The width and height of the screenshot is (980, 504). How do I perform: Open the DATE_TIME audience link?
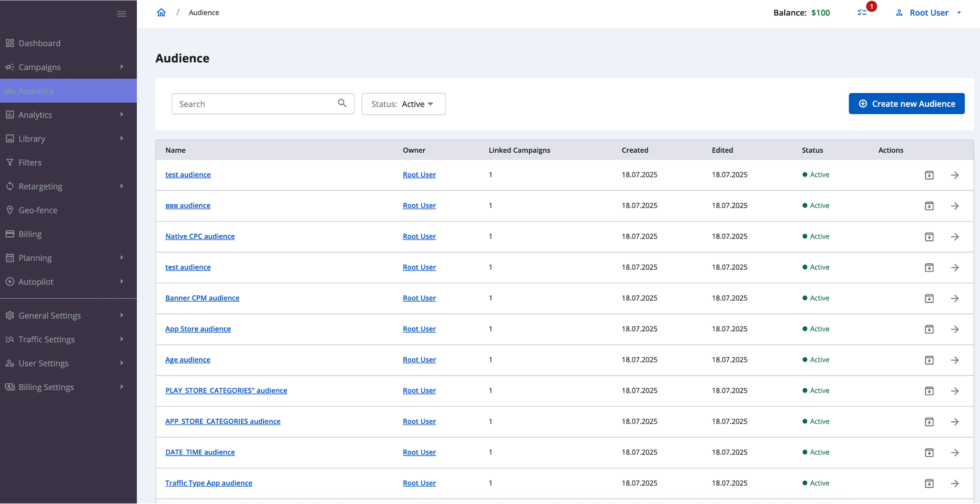coord(200,452)
